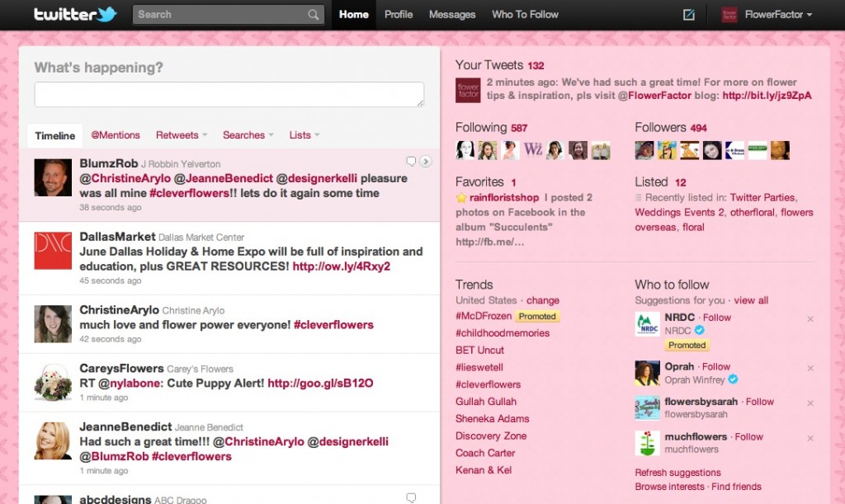Viewport: 845px width, 504px height.
Task: Open Profile in the top navigation
Action: [399, 15]
